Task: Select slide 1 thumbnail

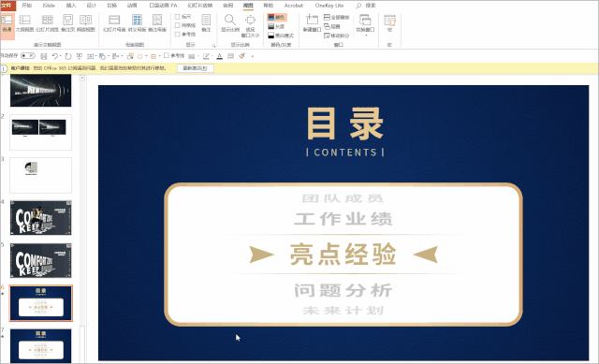Action: click(40, 91)
